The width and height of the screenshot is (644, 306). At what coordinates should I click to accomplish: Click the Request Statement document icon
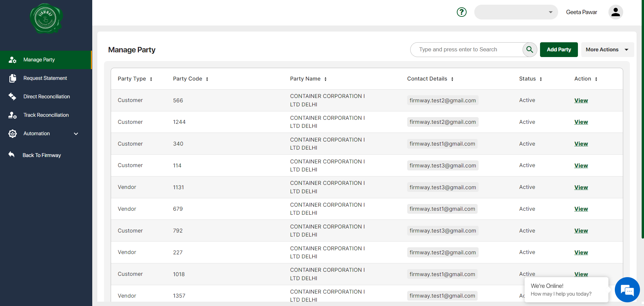pyautogui.click(x=12, y=78)
